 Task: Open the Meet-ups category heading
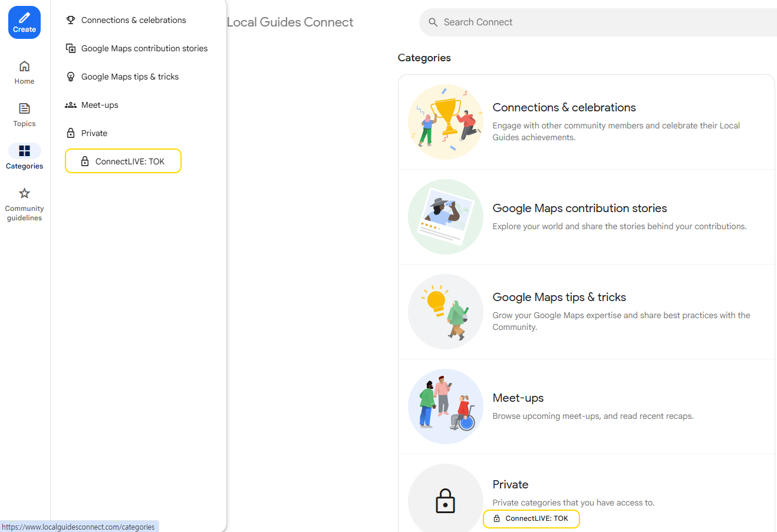click(518, 398)
